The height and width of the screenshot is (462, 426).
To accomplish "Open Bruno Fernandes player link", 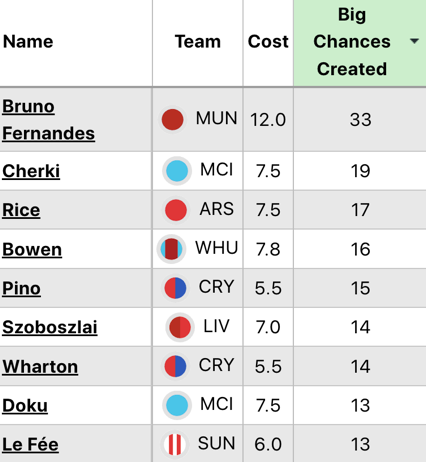I will [49, 120].
